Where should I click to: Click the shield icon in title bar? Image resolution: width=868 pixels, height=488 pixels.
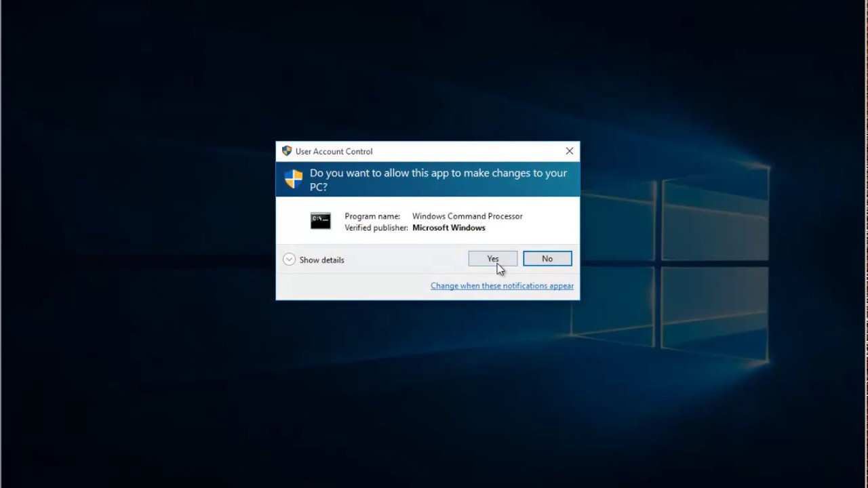point(287,151)
